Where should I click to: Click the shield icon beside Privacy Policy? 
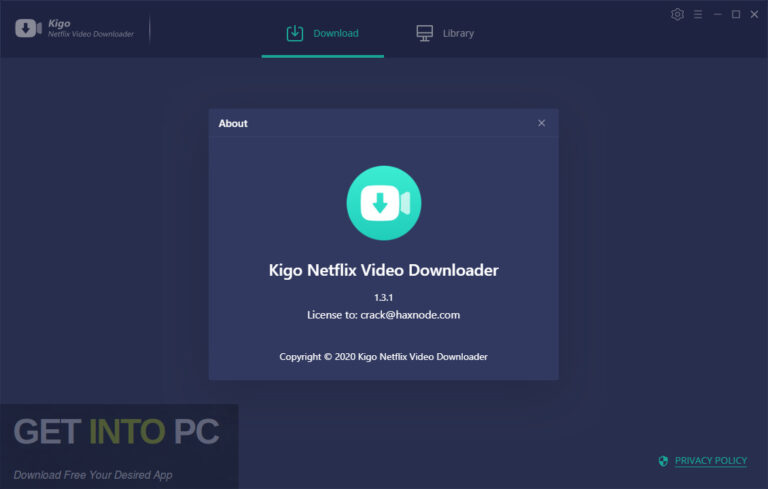click(x=663, y=461)
